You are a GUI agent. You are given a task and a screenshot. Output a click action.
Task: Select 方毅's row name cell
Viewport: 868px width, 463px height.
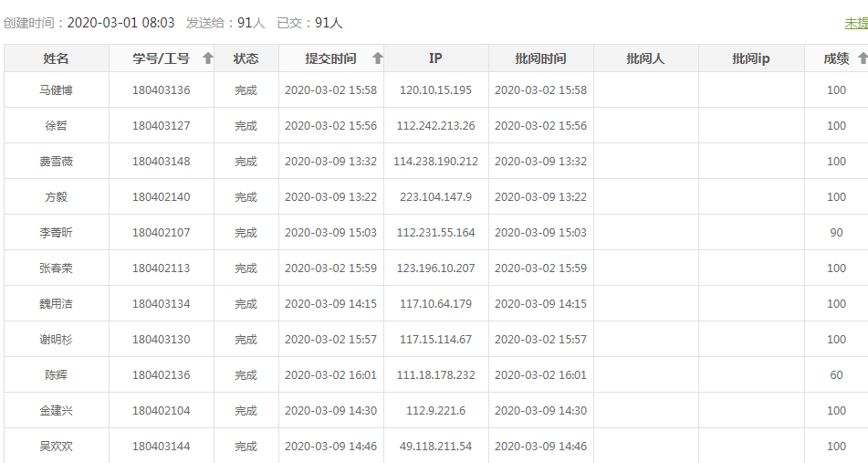click(56, 197)
